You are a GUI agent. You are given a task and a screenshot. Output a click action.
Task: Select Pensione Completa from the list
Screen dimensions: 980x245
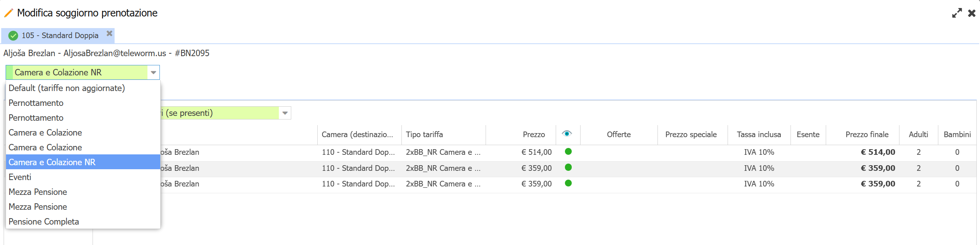point(44,222)
